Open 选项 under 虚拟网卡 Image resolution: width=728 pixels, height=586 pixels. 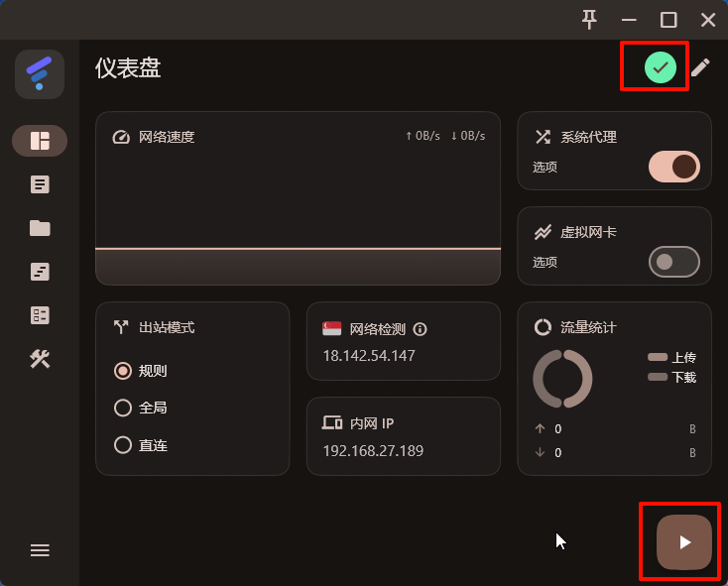545,262
